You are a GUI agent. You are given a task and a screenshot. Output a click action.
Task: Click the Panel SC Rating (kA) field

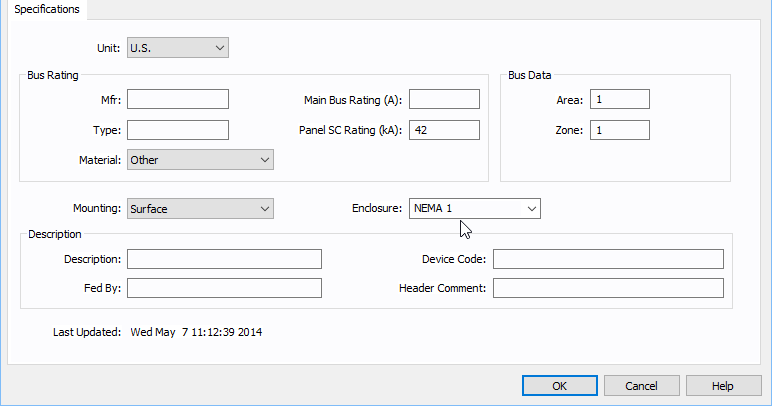[x=444, y=130]
